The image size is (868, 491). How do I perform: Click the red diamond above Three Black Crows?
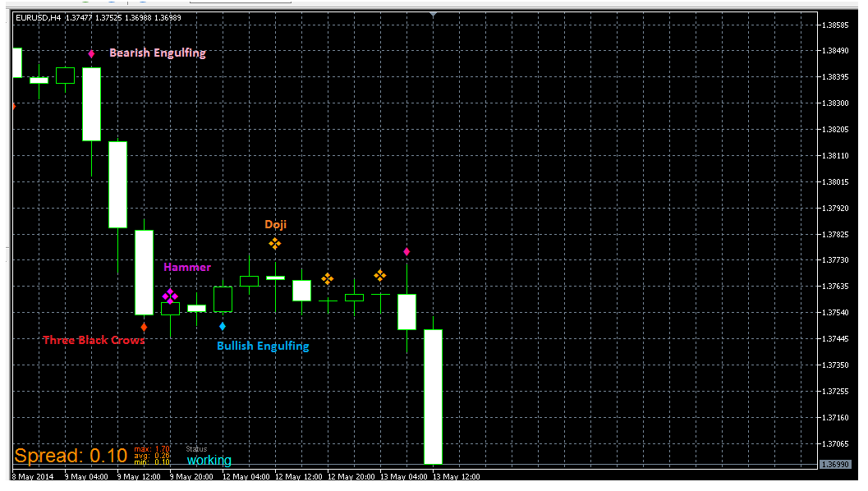click(x=144, y=327)
